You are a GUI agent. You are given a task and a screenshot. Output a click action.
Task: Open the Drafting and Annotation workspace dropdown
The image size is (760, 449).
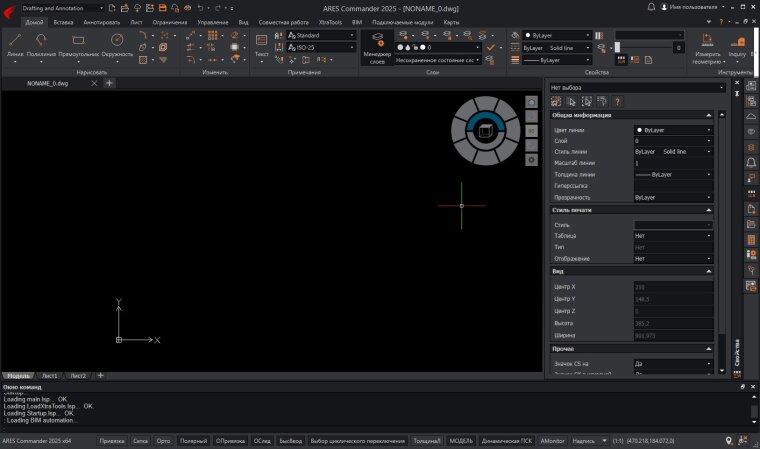[x=62, y=7]
